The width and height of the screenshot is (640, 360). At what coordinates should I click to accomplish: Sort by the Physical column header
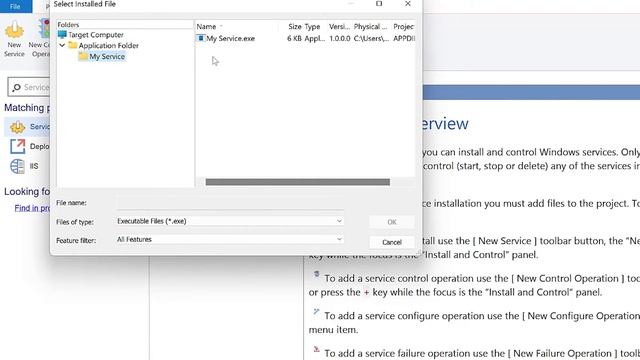click(x=370, y=27)
